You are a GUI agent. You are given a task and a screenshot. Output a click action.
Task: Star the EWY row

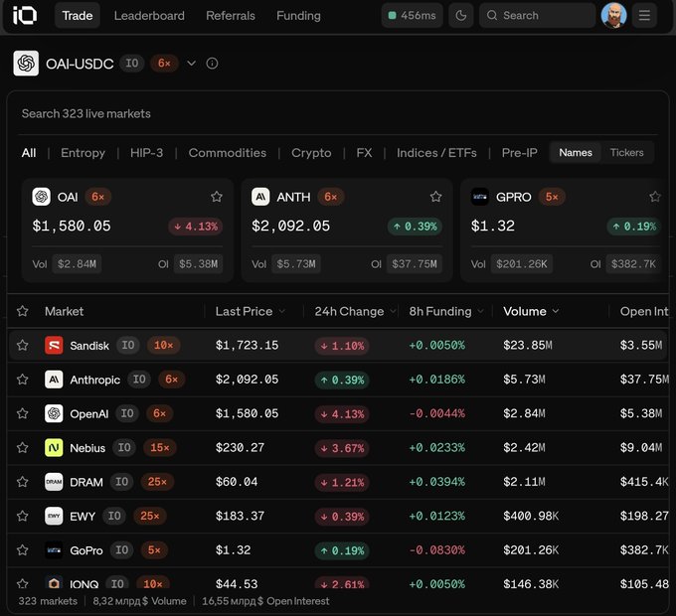tap(23, 516)
